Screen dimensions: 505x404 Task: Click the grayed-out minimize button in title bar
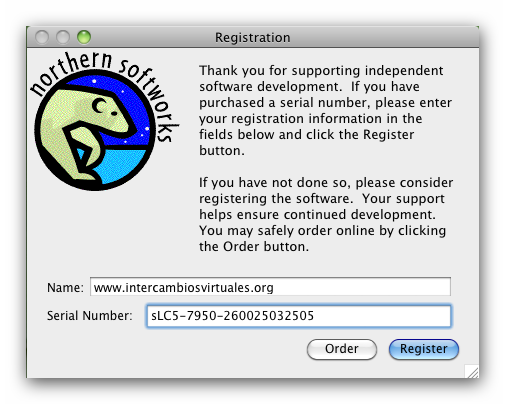point(63,37)
